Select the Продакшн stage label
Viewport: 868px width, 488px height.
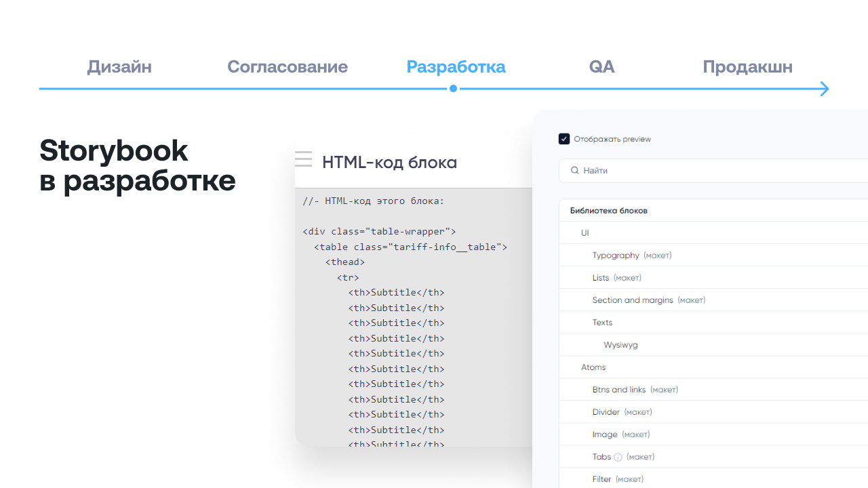(747, 67)
